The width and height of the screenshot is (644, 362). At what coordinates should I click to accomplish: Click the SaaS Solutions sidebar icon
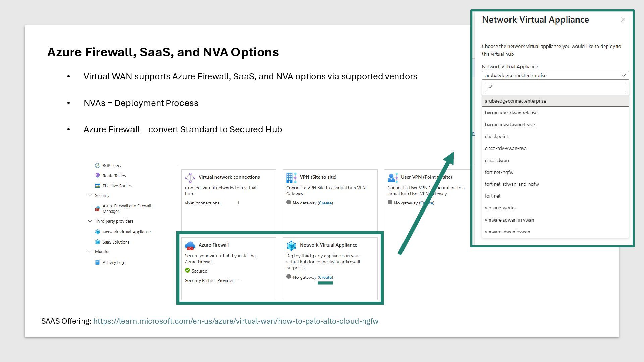pyautogui.click(x=98, y=242)
